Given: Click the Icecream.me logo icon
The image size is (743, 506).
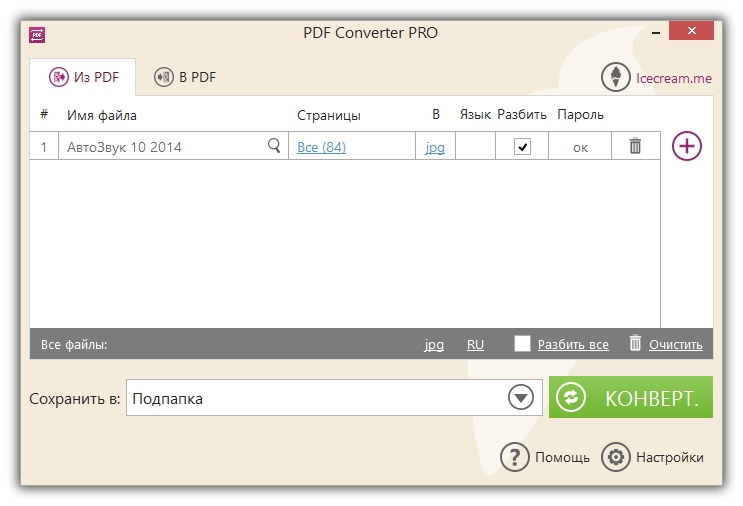Looking at the screenshot, I should tap(616, 77).
